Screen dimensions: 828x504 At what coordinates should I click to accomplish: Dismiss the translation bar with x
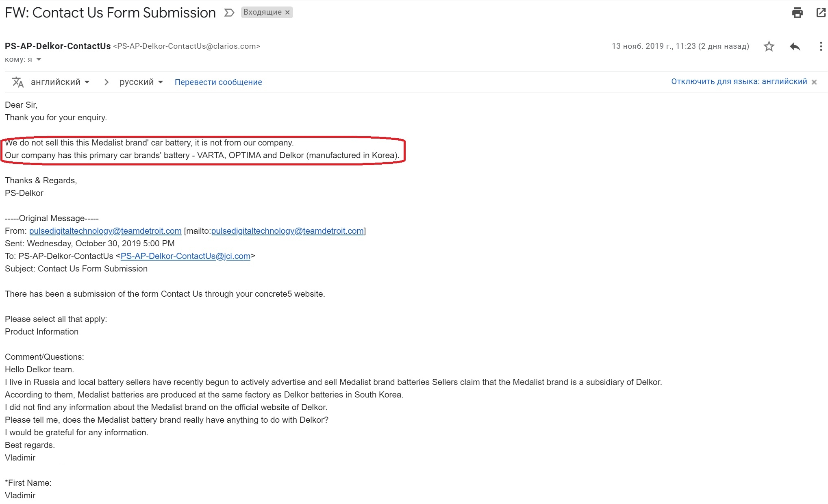814,82
